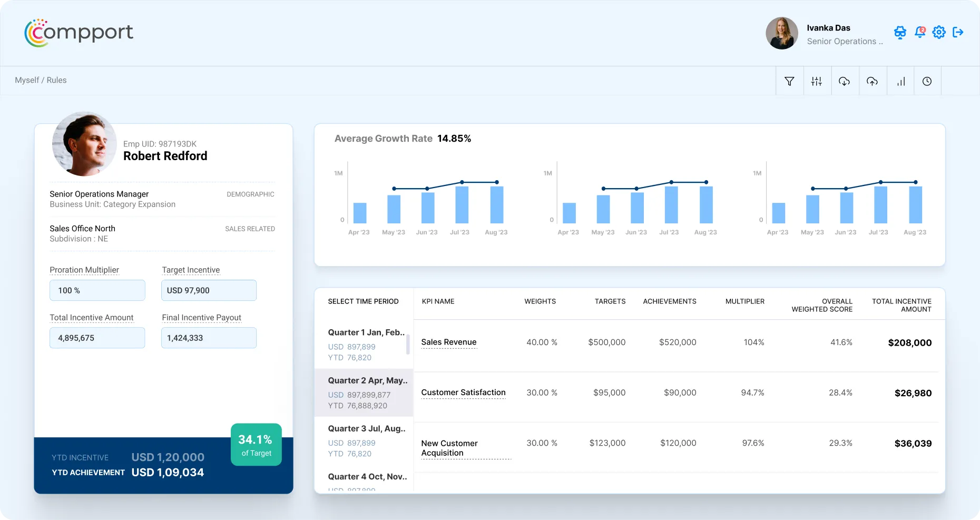
Task: Click Emp UID: 987193DK text
Action: 160,144
